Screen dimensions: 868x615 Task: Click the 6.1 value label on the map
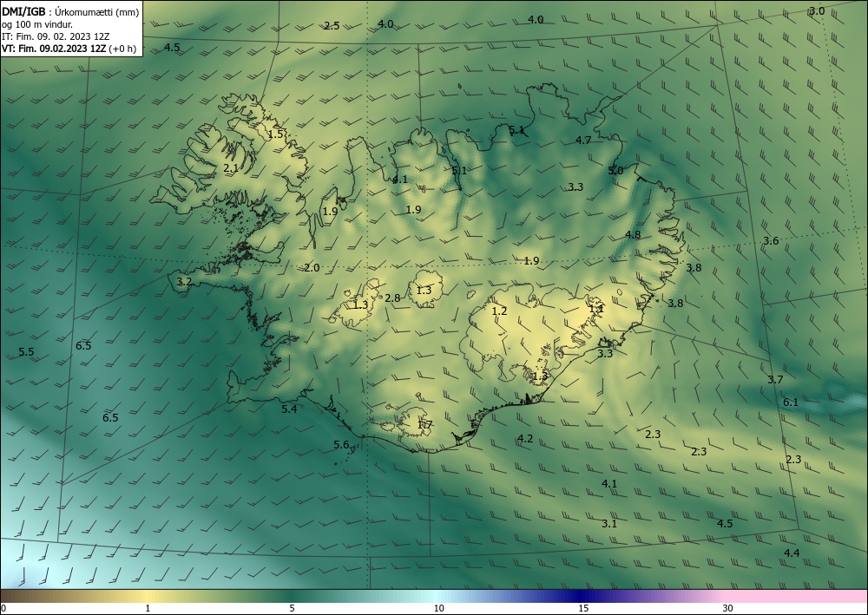coord(791,402)
